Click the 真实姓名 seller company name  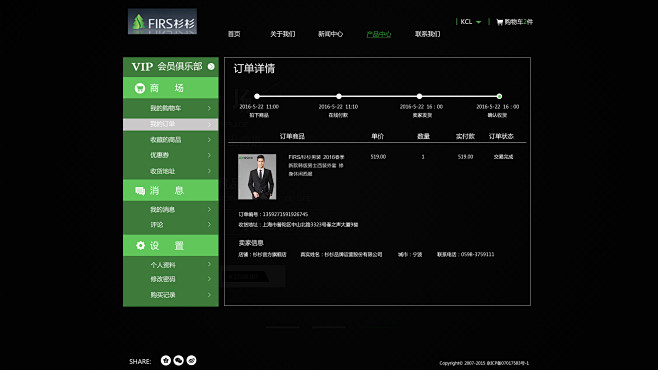tap(341, 255)
